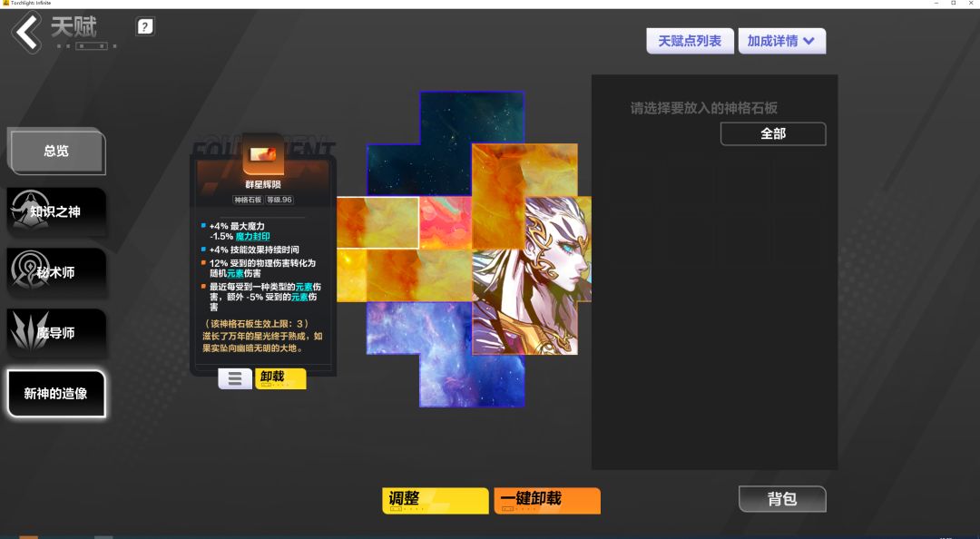Click the 全部 filter button
Image resolution: width=980 pixels, height=539 pixels.
pos(773,133)
